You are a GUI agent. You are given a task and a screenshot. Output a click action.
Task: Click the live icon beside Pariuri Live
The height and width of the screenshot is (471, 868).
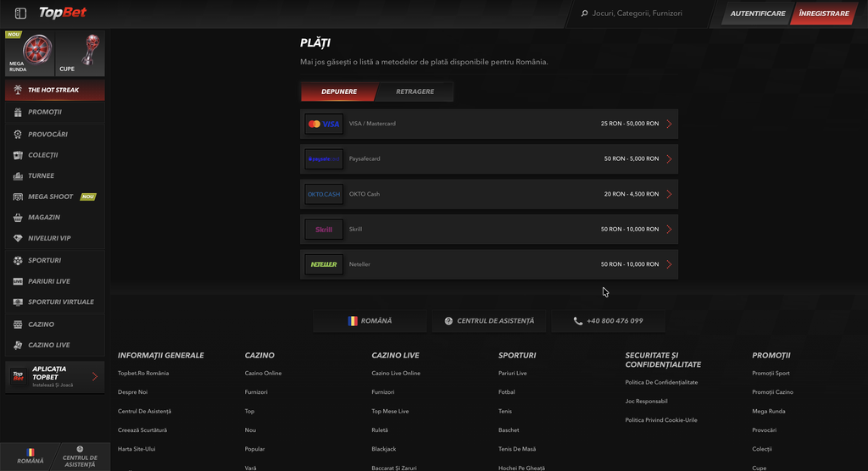18,281
